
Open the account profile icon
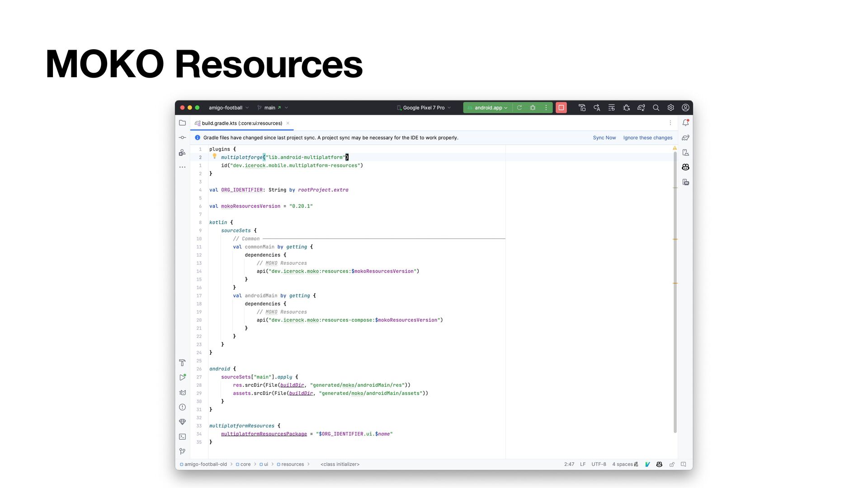(x=685, y=108)
